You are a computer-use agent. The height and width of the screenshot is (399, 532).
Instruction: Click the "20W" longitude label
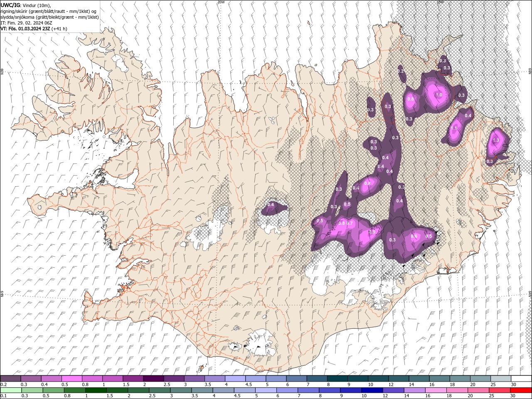click(x=221, y=2)
